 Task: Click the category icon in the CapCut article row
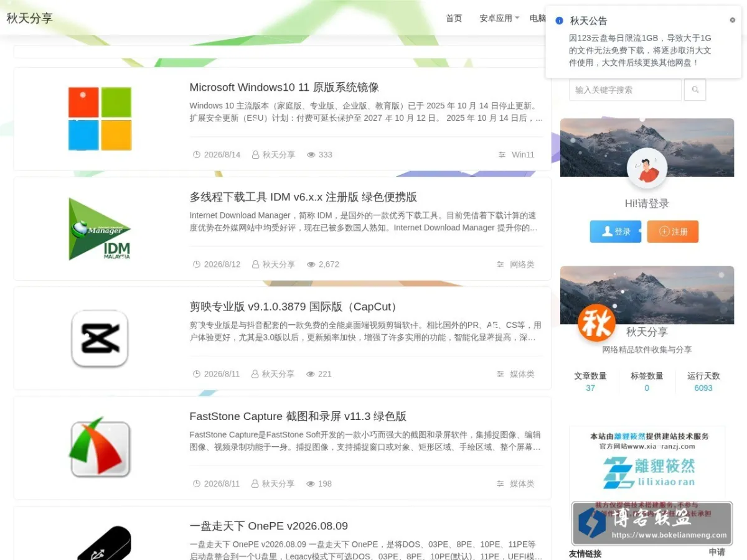(x=500, y=374)
